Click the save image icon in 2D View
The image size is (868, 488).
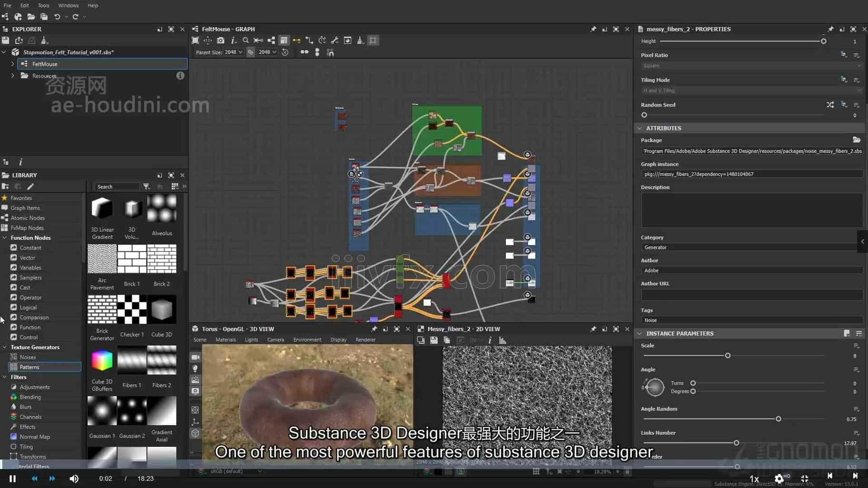point(434,340)
